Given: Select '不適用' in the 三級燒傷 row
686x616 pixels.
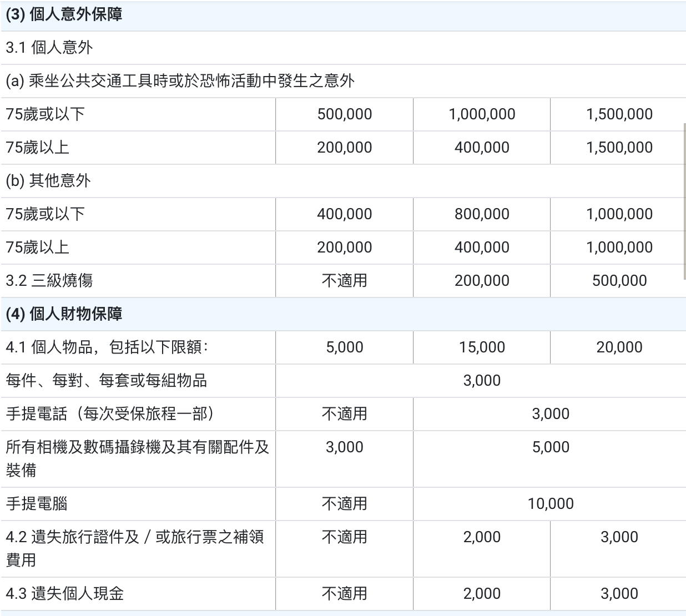Looking at the screenshot, I should pyautogui.click(x=345, y=281).
